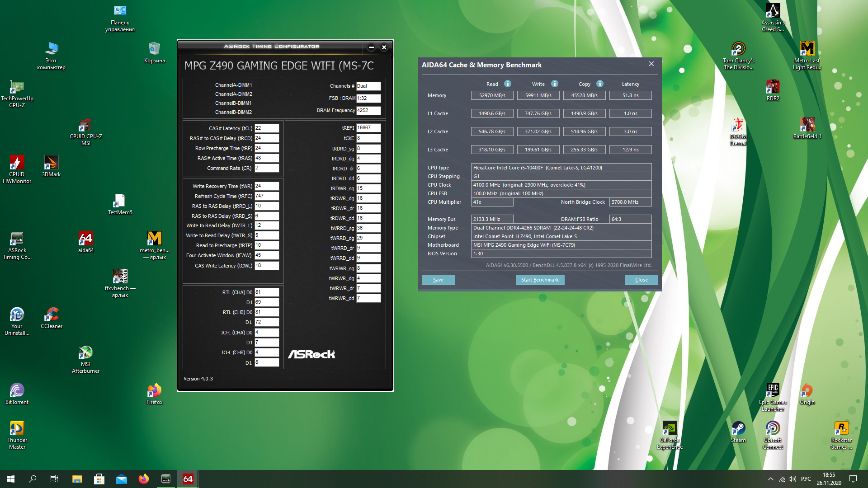
Task: Click the Read info icon in AIDA64
Action: click(508, 84)
